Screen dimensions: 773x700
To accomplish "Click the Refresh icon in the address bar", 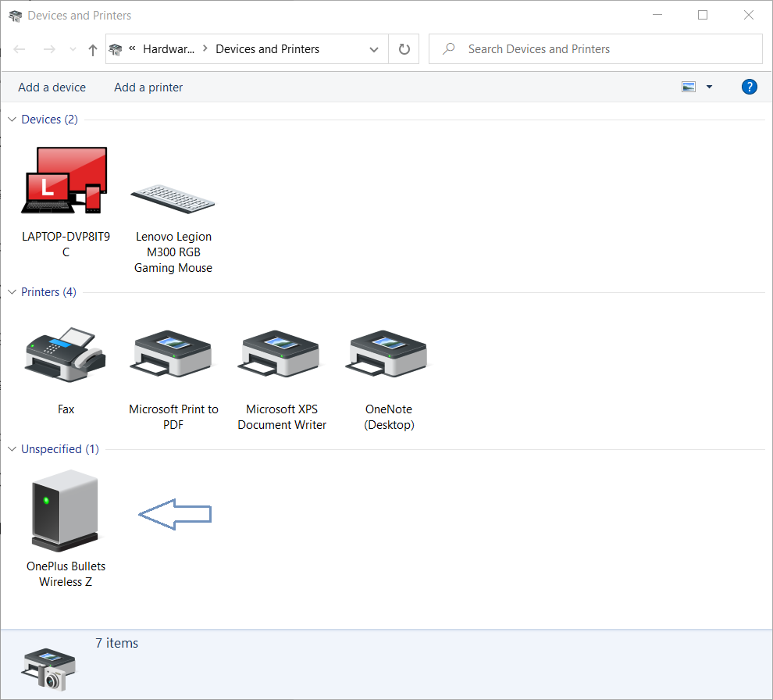I will pyautogui.click(x=404, y=48).
